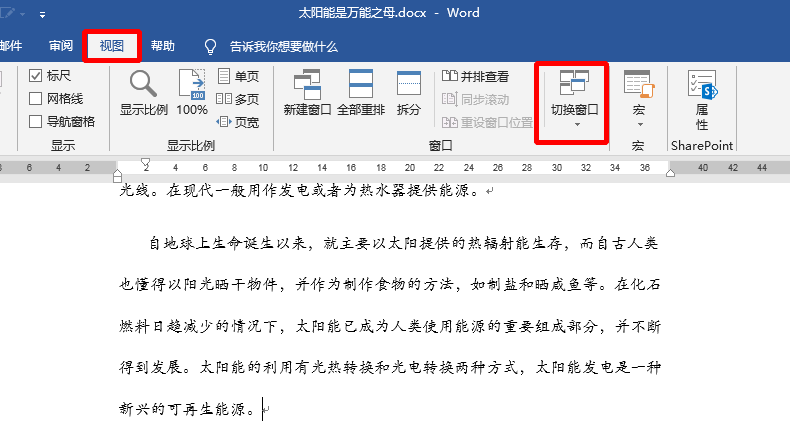Open the 邮件 mailings tab
Image resolution: width=790 pixels, height=440 pixels.
11,46
